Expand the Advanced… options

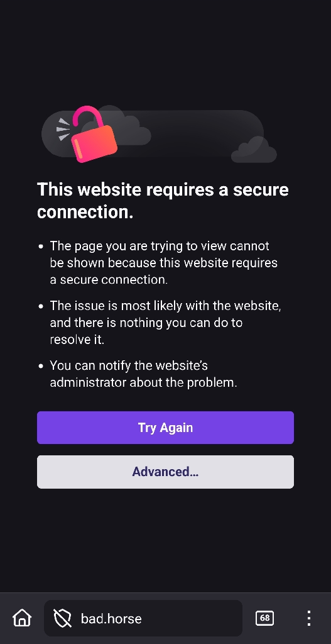coord(165,472)
